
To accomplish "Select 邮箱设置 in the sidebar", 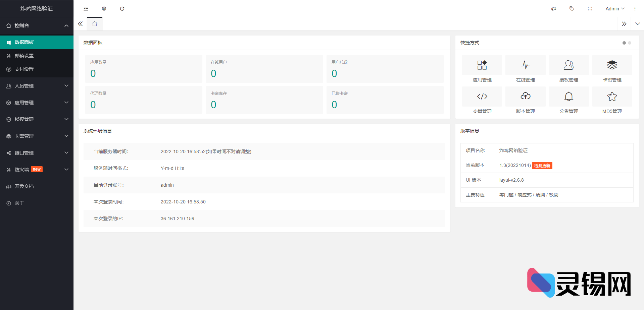I will [24, 56].
